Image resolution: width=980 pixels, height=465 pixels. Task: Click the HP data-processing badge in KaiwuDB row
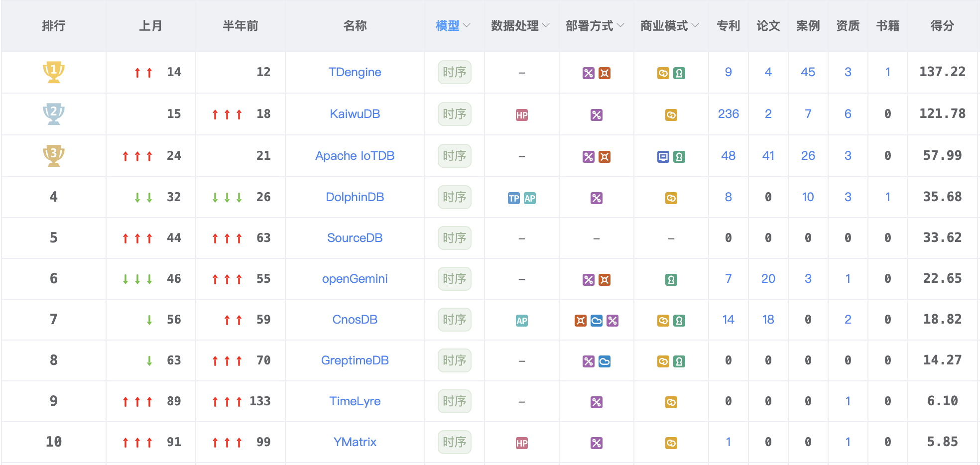click(x=522, y=115)
